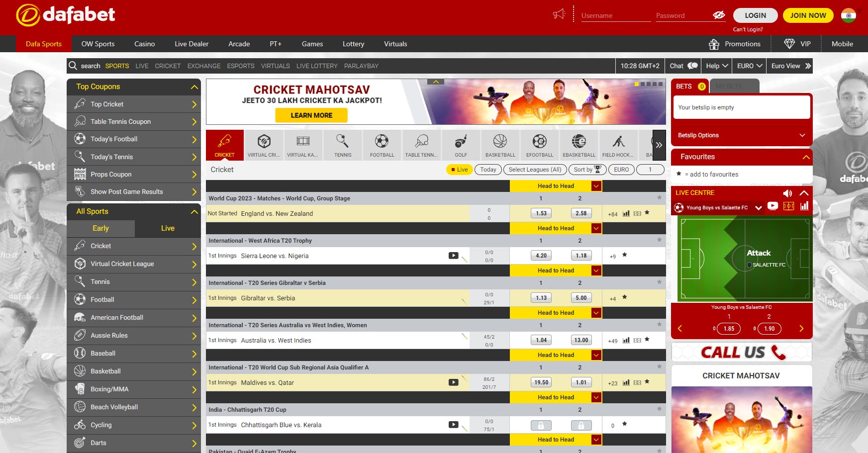Click the announcements megaphone icon
Image resolution: width=868 pixels, height=453 pixels.
click(x=559, y=14)
